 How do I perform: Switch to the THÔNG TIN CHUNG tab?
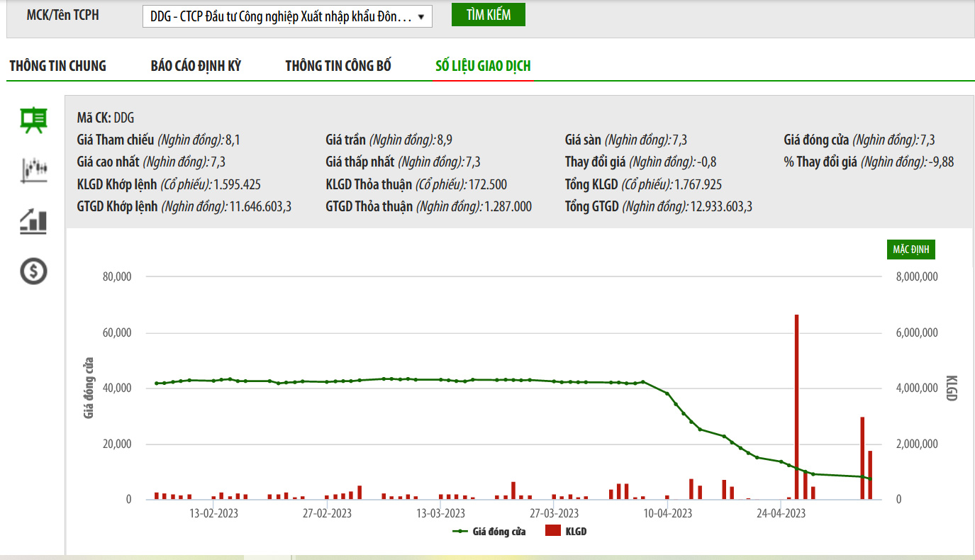pyautogui.click(x=57, y=66)
